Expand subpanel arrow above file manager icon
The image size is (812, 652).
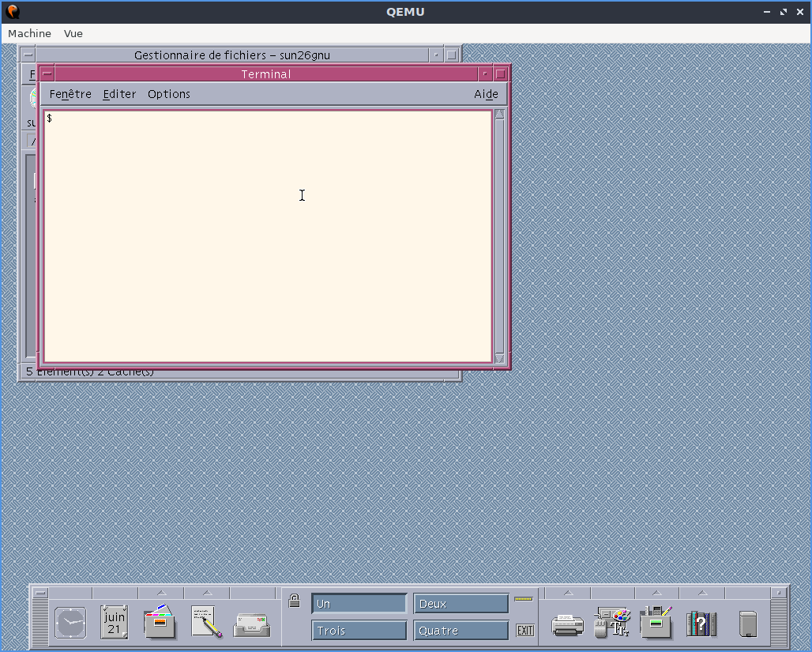tap(162, 593)
